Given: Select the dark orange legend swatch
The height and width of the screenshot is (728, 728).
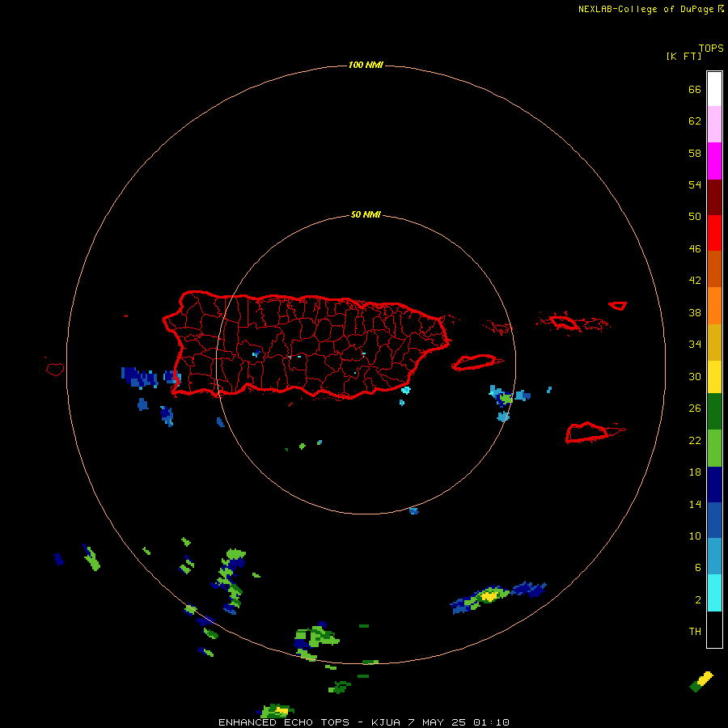Looking at the screenshot, I should pyautogui.click(x=714, y=269).
